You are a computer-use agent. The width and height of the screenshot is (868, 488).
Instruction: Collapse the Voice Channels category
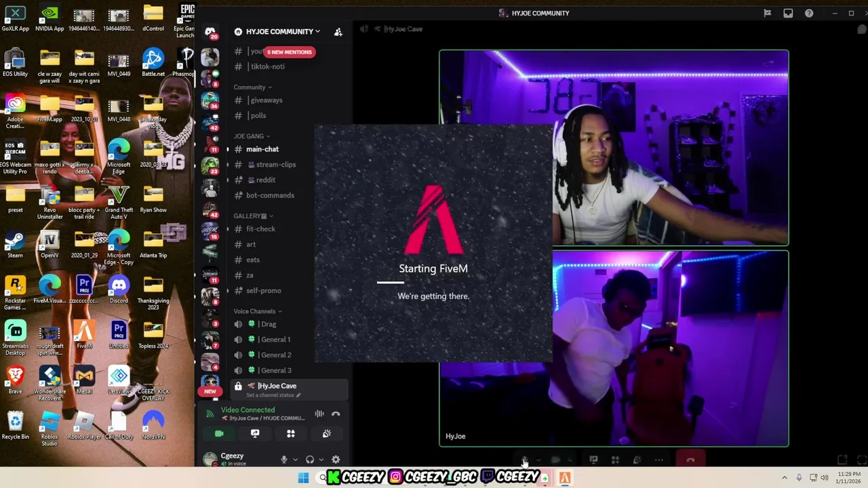(258, 311)
